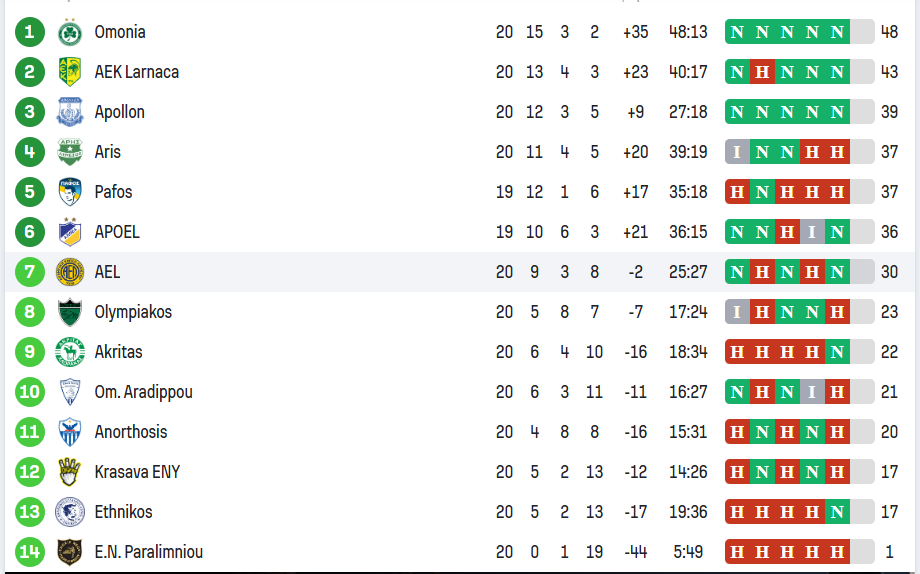Click the Anorthosis team logo

pos(70,432)
